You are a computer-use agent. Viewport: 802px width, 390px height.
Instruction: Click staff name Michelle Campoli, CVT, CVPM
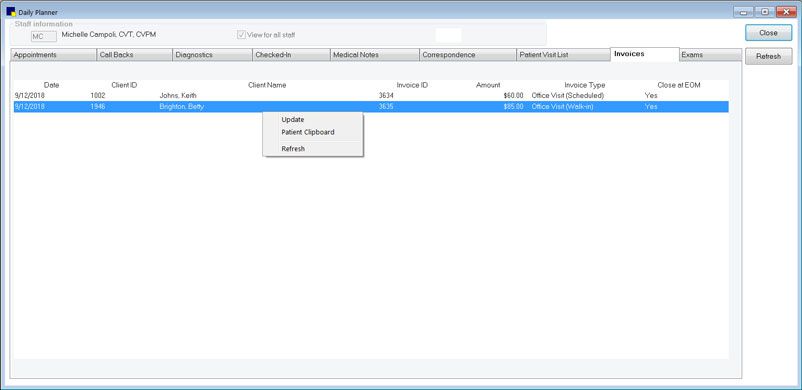point(108,35)
